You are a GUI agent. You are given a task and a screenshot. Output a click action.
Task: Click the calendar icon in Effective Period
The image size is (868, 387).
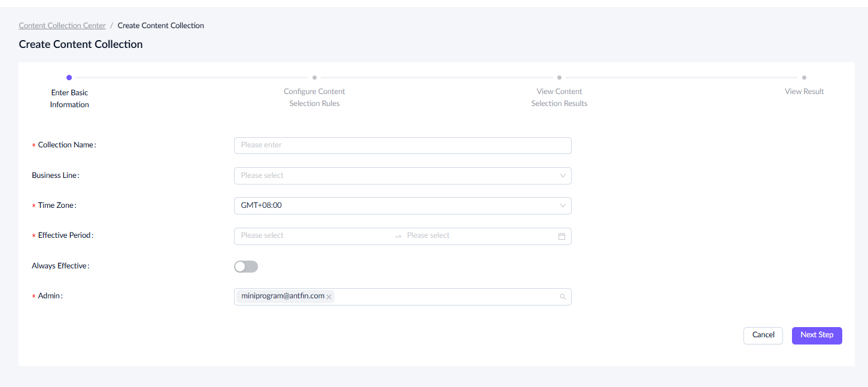(x=562, y=236)
